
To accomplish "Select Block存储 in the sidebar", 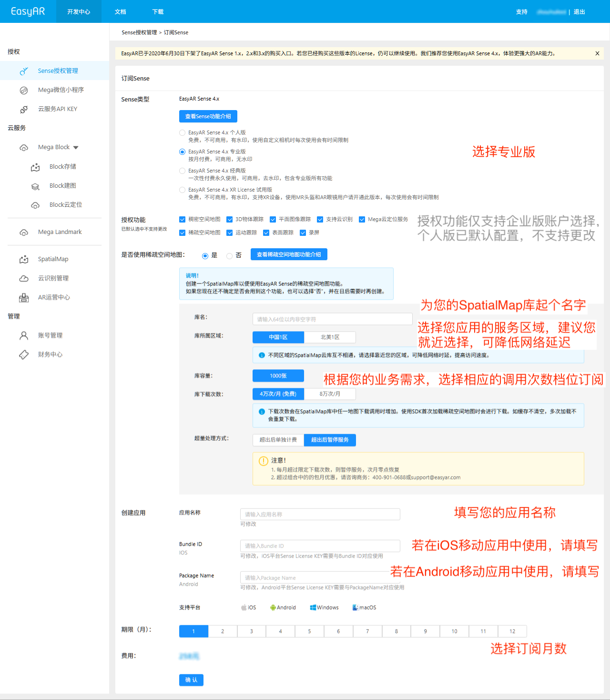I will tap(62, 166).
